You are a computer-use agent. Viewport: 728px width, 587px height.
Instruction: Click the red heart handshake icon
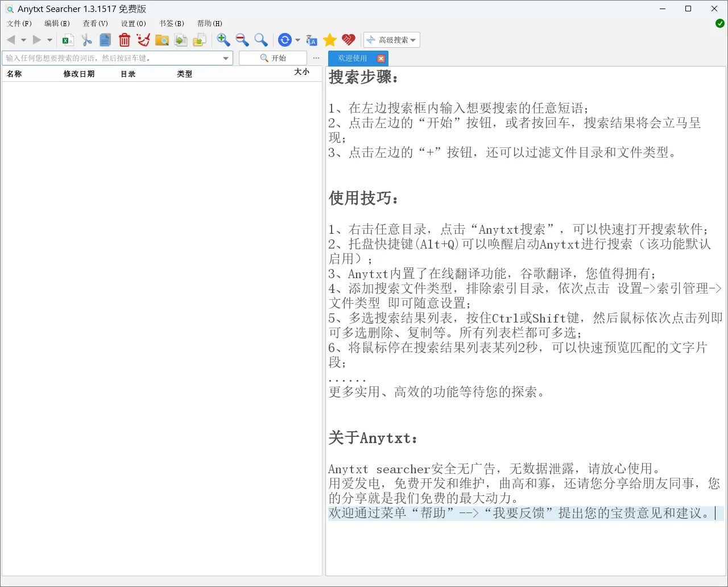click(349, 40)
